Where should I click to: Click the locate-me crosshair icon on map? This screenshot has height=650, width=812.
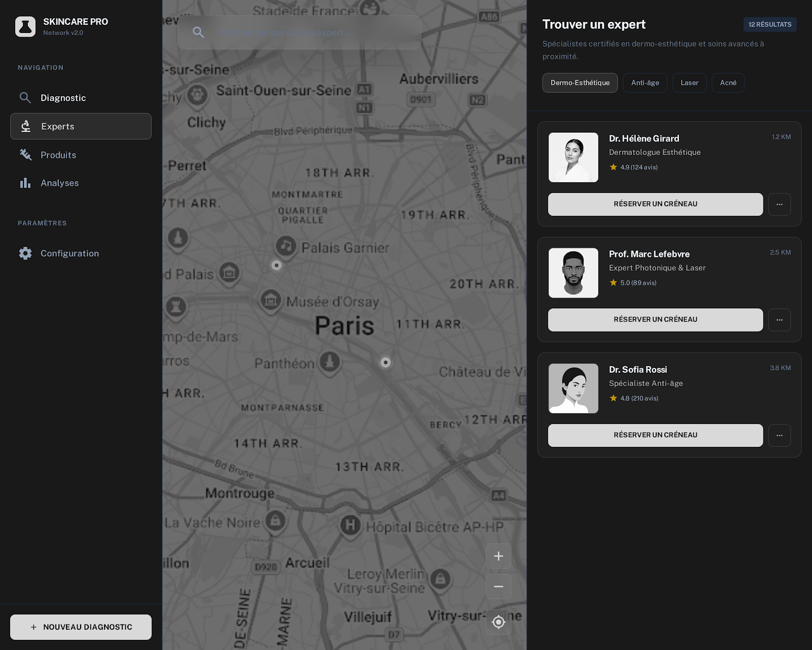pos(498,622)
